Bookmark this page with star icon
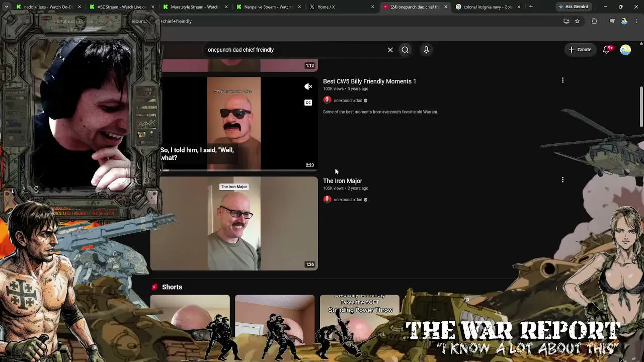 pos(577,21)
